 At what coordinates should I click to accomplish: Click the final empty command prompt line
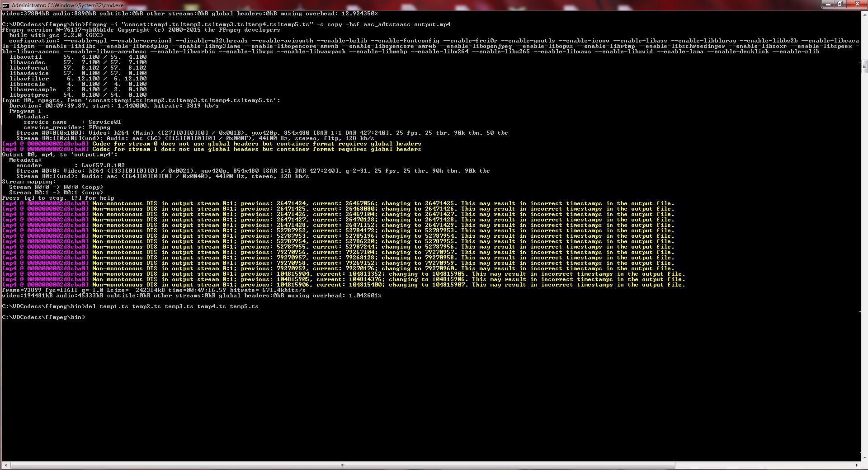pyautogui.click(x=43, y=317)
